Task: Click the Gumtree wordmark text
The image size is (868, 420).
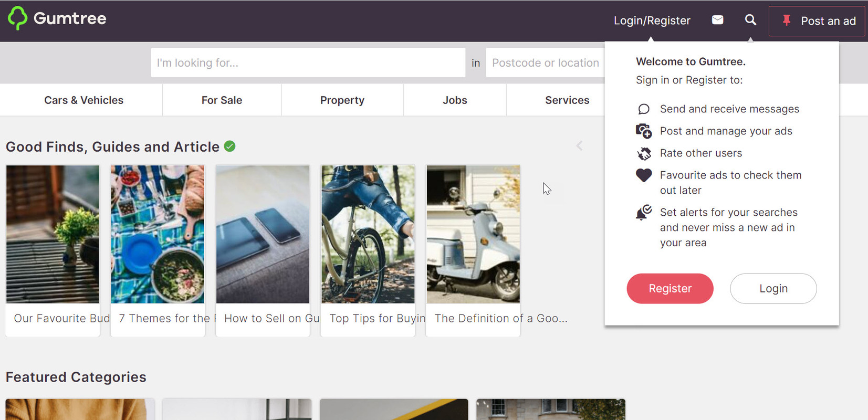Action: coord(70,18)
